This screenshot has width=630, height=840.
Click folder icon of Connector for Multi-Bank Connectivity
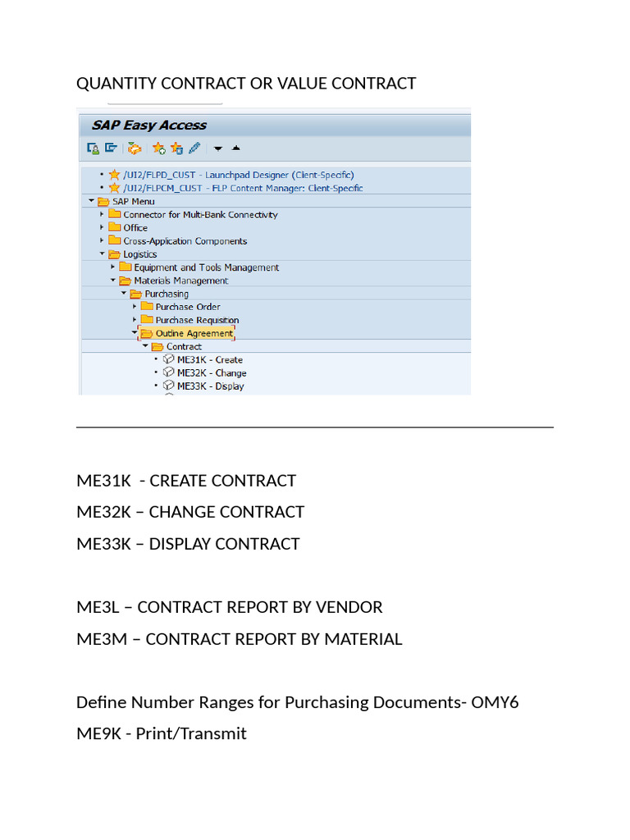[x=115, y=214]
